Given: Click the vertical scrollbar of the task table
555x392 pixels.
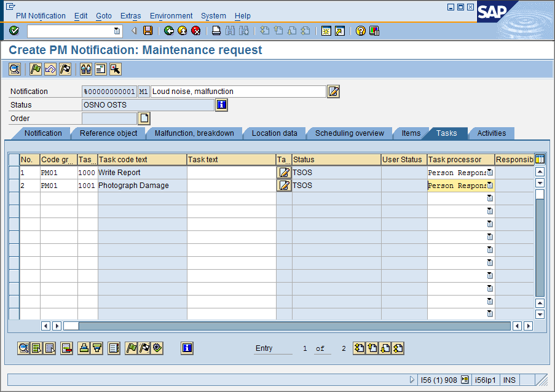Looking at the screenshot, I should (540, 243).
